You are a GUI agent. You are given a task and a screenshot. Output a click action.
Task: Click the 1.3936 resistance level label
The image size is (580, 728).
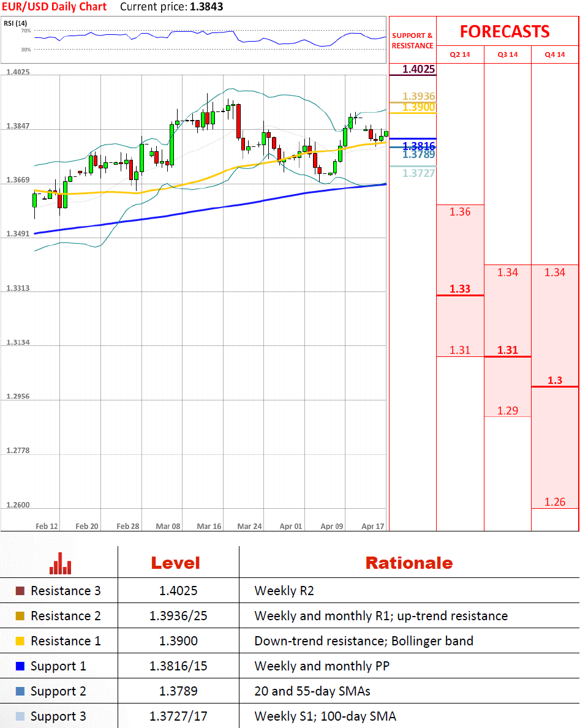[418, 96]
